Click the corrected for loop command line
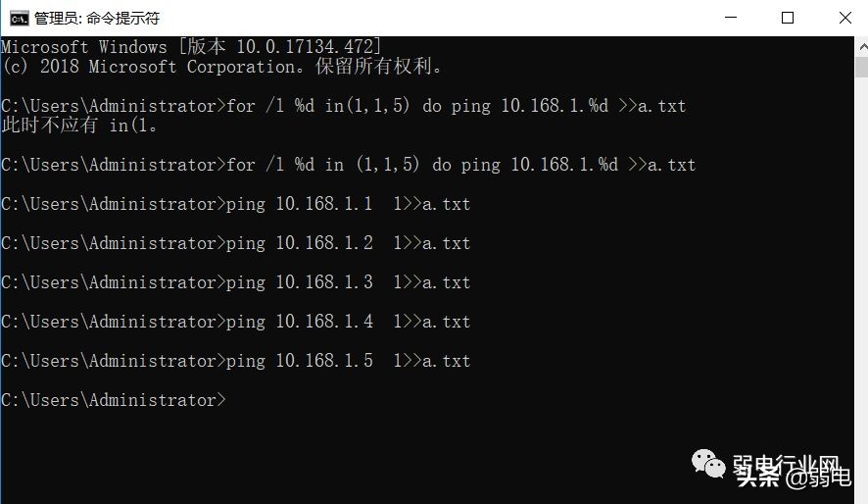868x504 pixels. pos(348,165)
